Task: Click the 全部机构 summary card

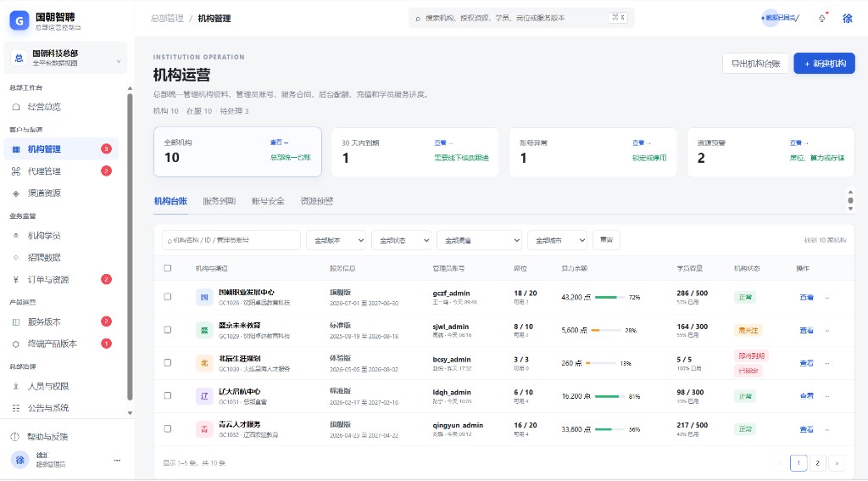Action: coord(237,152)
